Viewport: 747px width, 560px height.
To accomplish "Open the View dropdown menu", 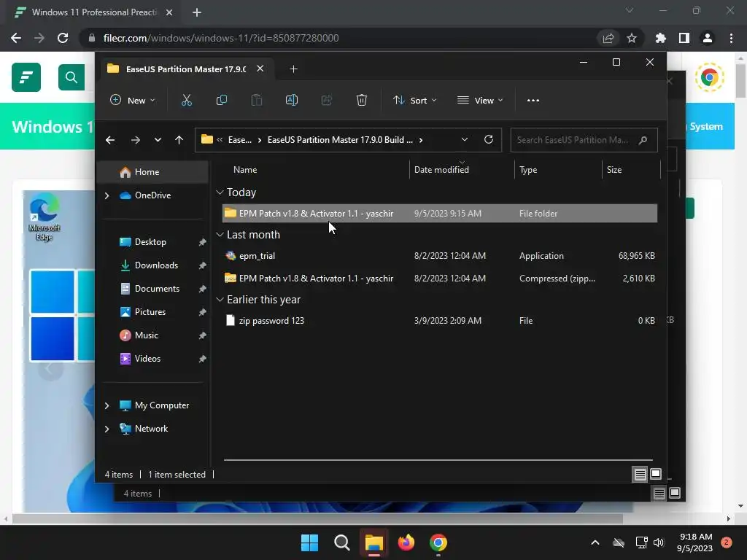I will 480,101.
